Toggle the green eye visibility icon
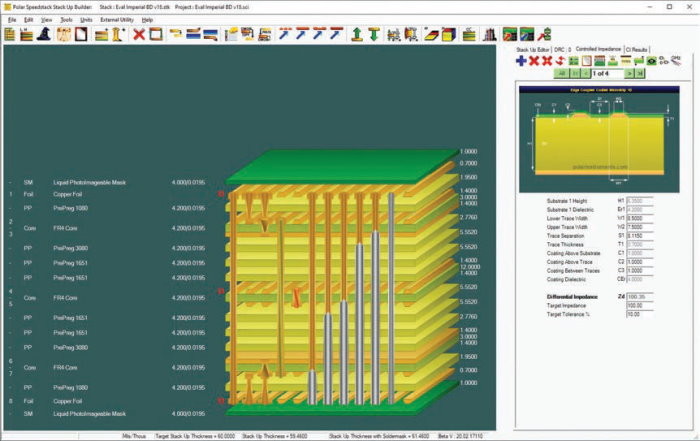The height and width of the screenshot is (441, 700). point(651,61)
